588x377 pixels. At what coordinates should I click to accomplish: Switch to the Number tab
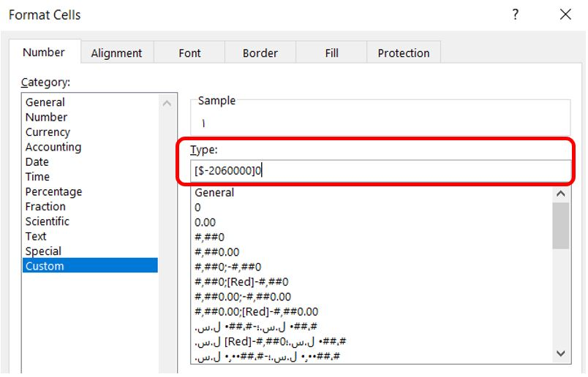pos(45,52)
